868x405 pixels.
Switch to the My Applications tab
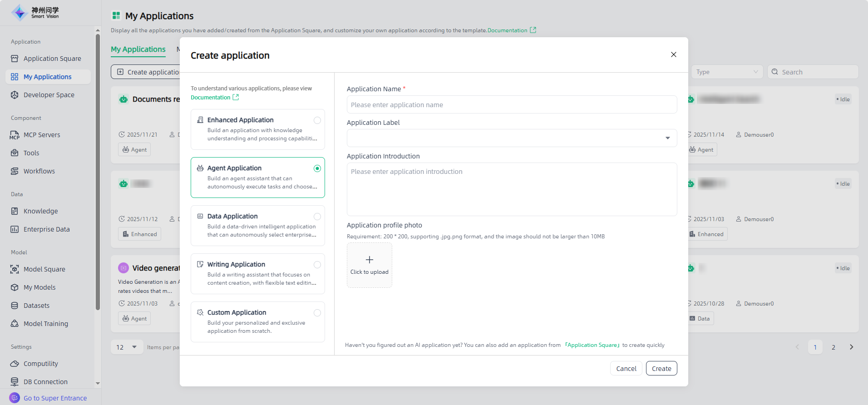coord(138,49)
